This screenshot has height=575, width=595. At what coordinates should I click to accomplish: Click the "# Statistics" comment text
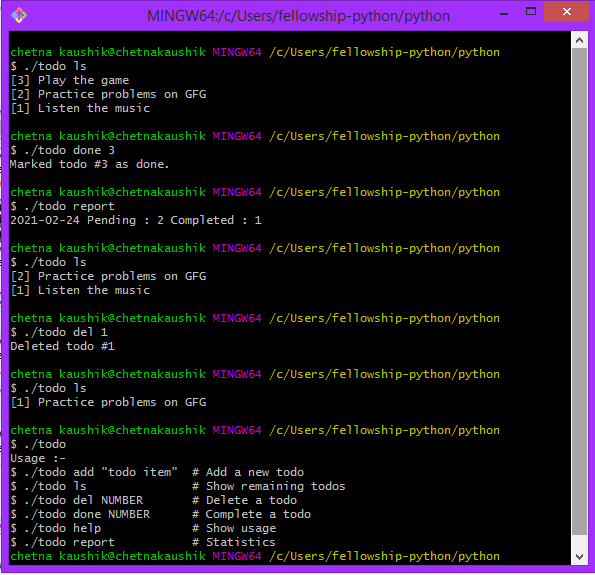(x=234, y=542)
